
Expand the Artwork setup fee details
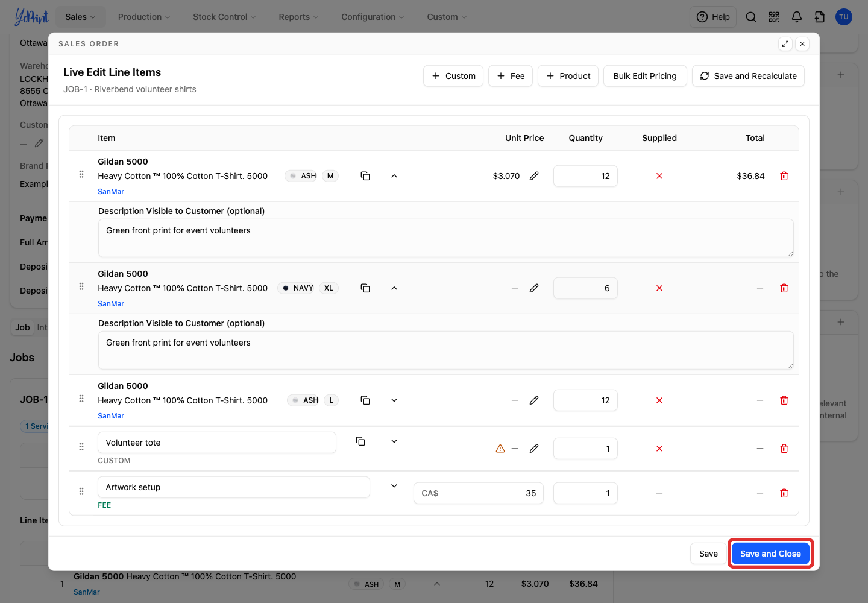[394, 486]
